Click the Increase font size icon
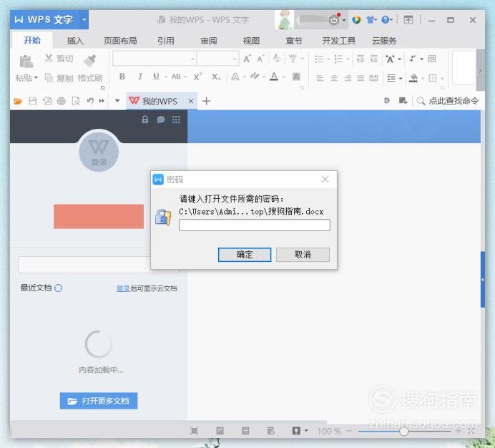Screen dimensions: 495x448 [x=247, y=59]
